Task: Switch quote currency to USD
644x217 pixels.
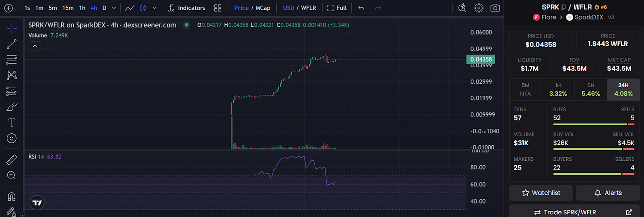Action: [288, 8]
